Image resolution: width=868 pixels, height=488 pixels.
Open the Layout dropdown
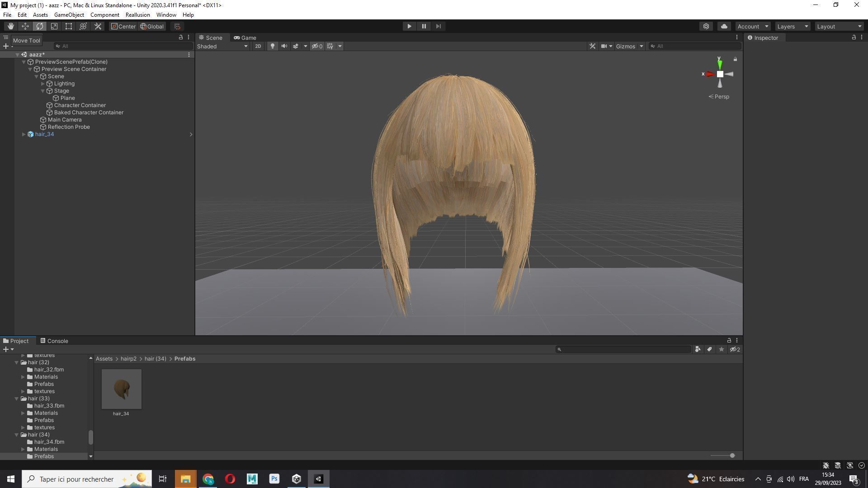pyautogui.click(x=840, y=26)
